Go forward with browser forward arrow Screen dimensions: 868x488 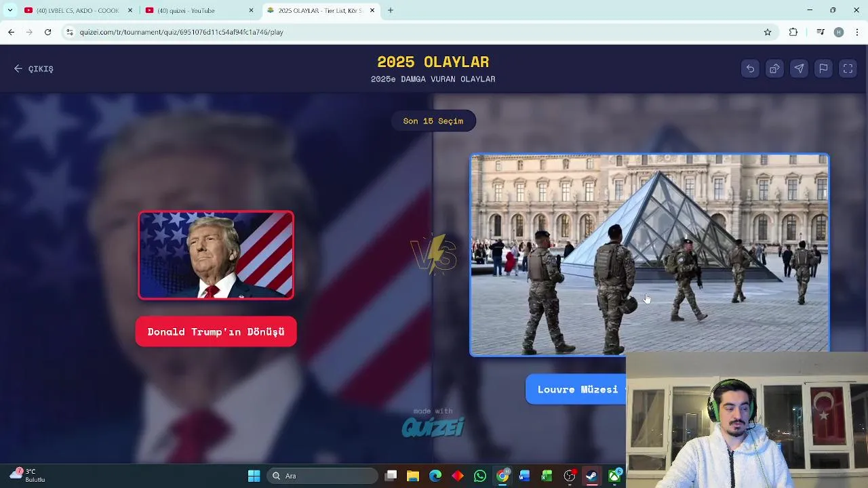pos(29,32)
